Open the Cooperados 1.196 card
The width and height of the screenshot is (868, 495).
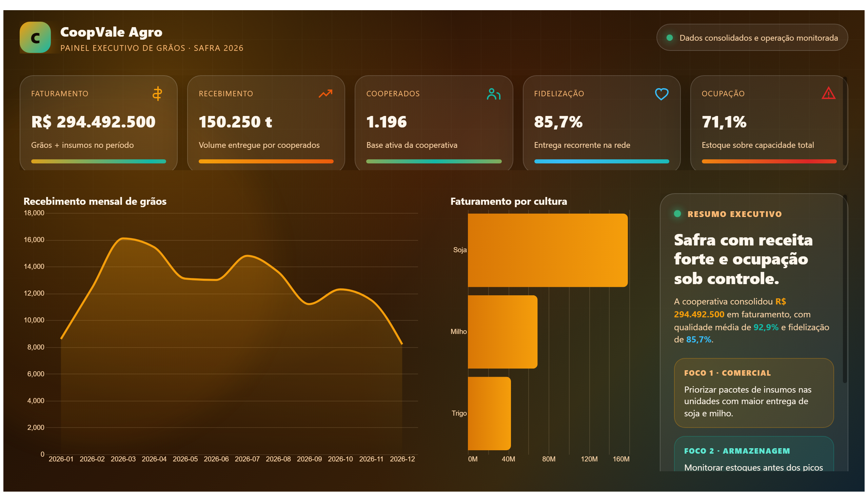click(434, 123)
